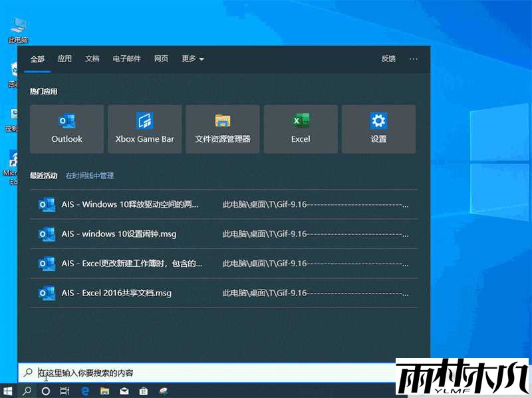Click the Start menu button
Image resolution: width=532 pixels, height=398 pixels.
8,391
